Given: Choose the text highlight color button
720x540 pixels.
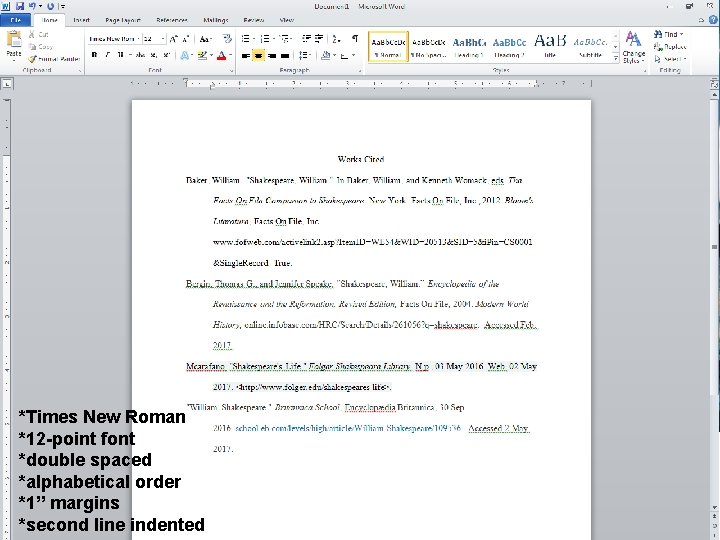Looking at the screenshot, I should 202,55.
